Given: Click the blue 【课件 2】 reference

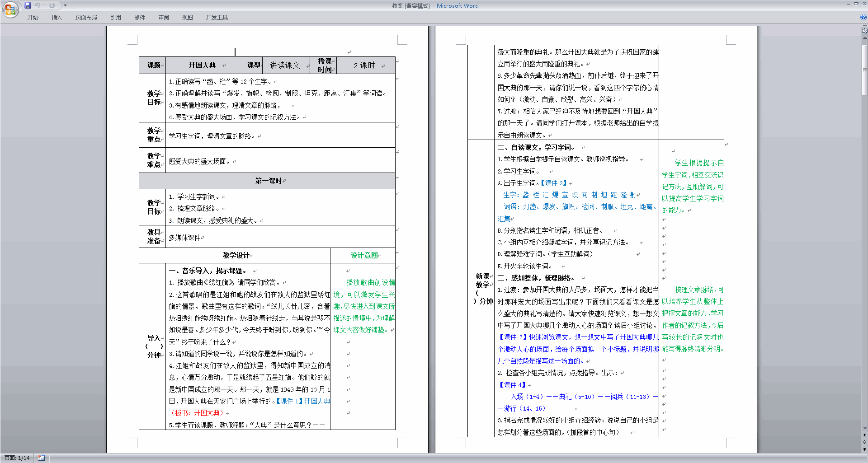Looking at the screenshot, I should 554,183.
